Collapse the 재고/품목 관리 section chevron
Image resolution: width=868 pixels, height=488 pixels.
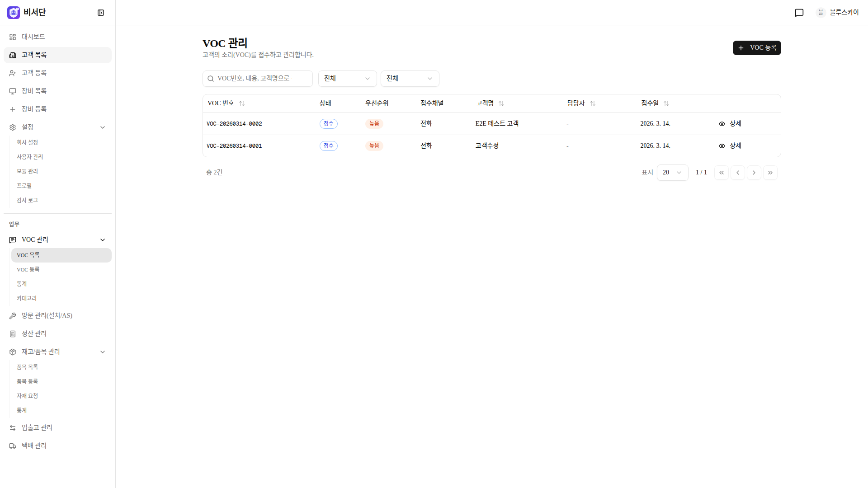point(103,352)
